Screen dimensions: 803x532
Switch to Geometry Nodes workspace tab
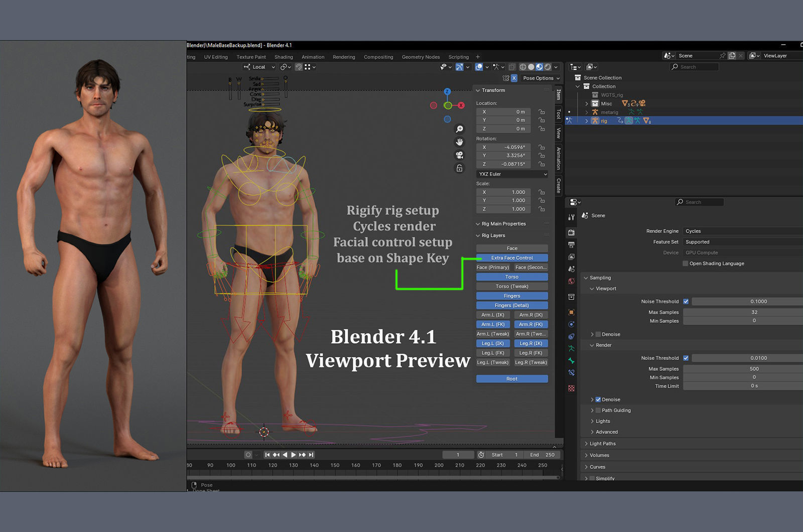[x=421, y=57]
